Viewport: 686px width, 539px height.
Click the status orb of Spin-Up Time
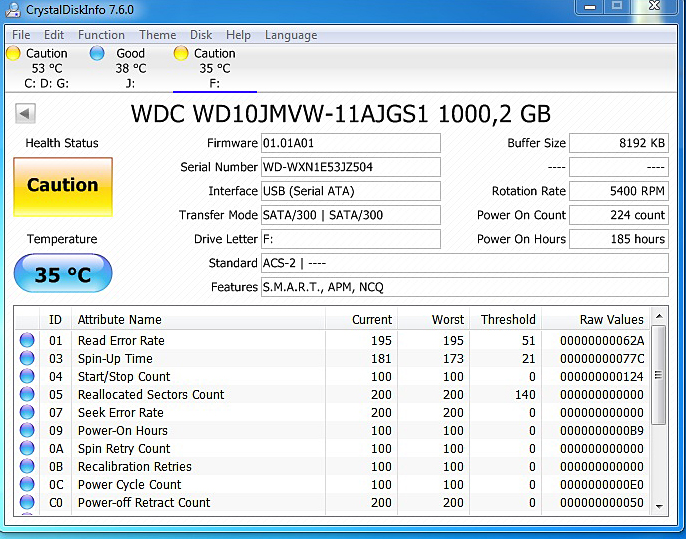point(27,358)
